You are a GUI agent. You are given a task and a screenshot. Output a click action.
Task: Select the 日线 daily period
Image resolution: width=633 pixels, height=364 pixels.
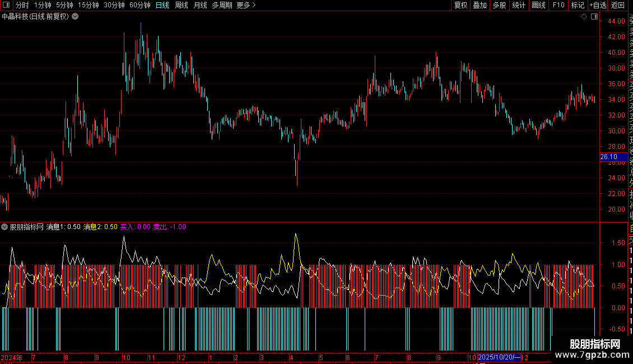coord(162,5)
